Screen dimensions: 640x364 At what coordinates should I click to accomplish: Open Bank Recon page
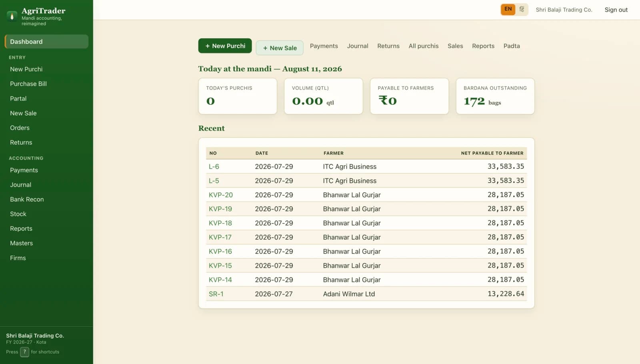pyautogui.click(x=46, y=199)
